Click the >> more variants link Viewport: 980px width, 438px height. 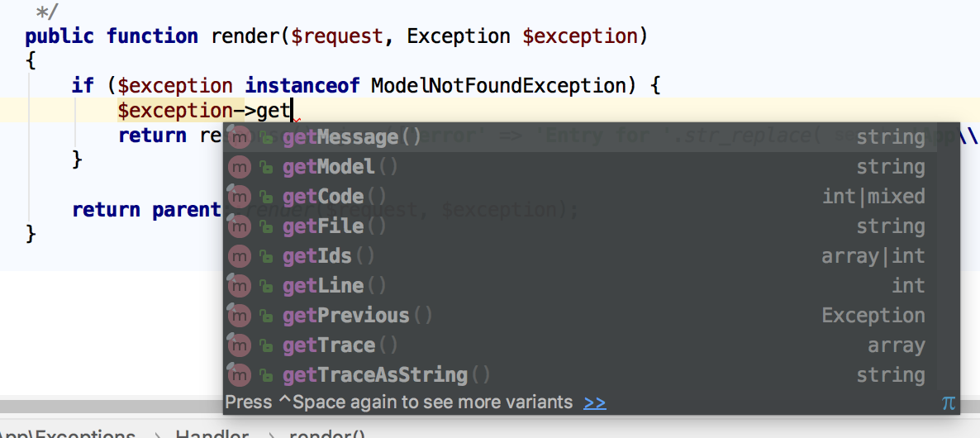click(x=594, y=402)
